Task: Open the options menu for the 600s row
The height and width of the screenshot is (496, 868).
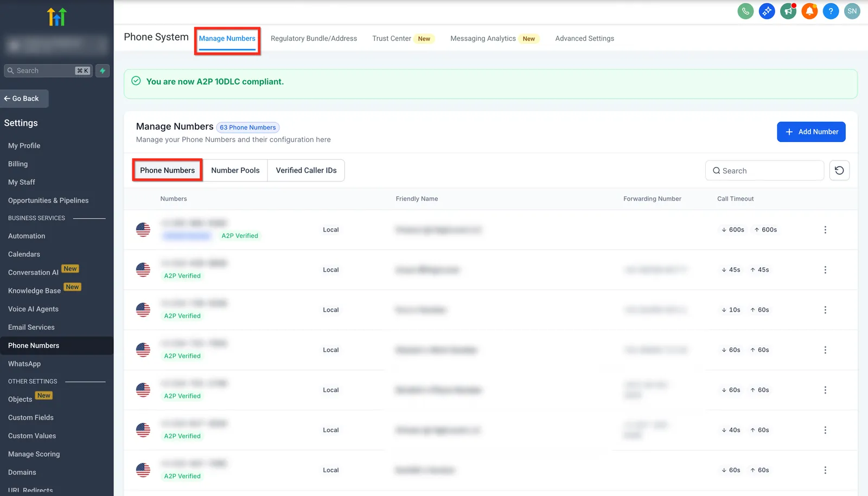Action: (x=825, y=230)
